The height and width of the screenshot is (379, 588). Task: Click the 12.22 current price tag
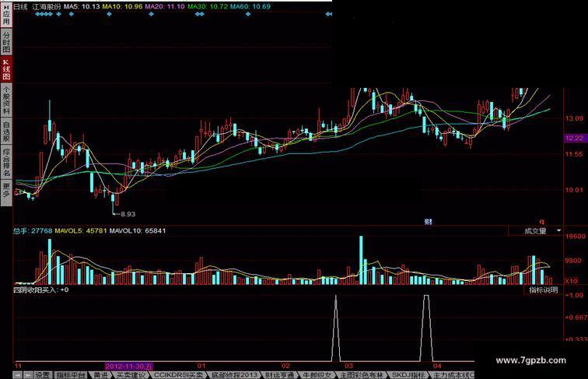pyautogui.click(x=575, y=139)
